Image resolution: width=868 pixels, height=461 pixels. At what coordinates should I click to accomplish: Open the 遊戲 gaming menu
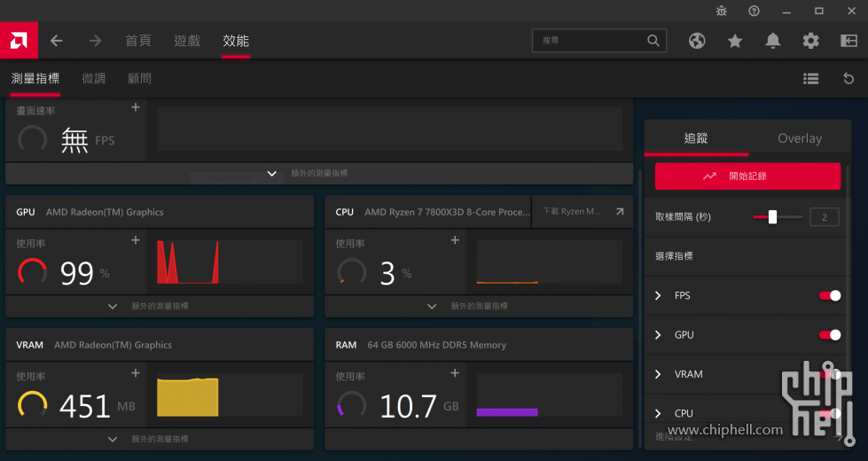(187, 41)
